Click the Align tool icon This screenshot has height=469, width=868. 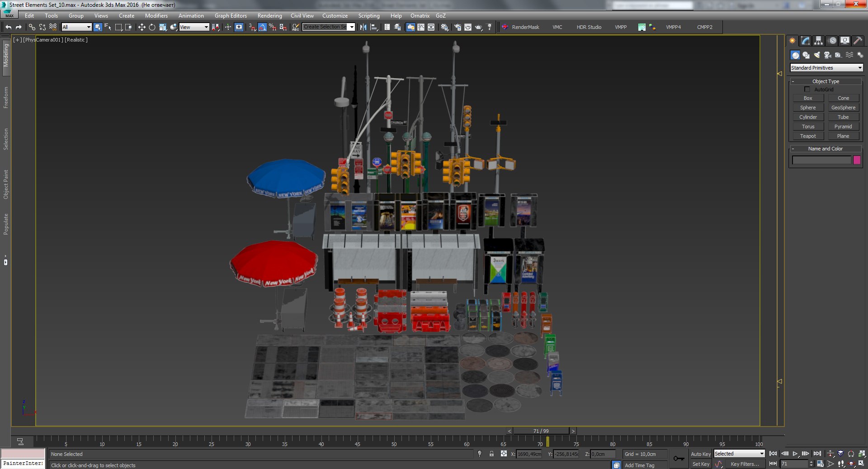374,27
